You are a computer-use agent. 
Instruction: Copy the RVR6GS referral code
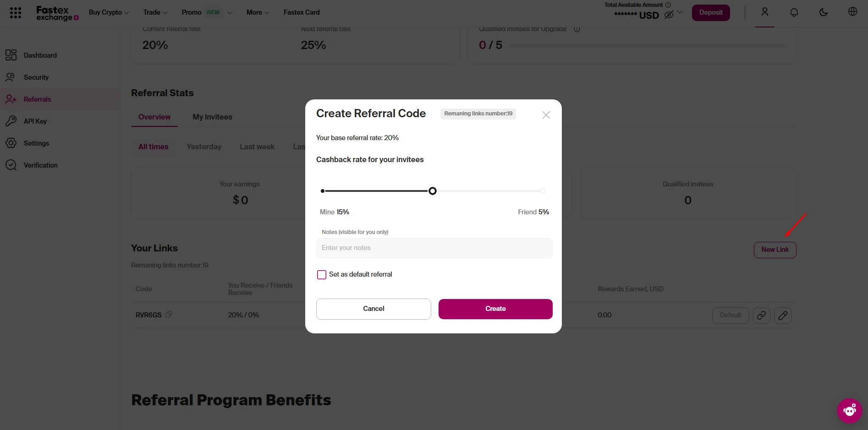pos(169,315)
